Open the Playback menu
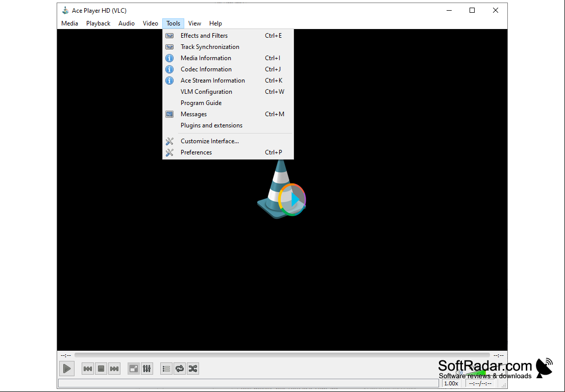Screen dimensions: 565x392 [x=98, y=23]
